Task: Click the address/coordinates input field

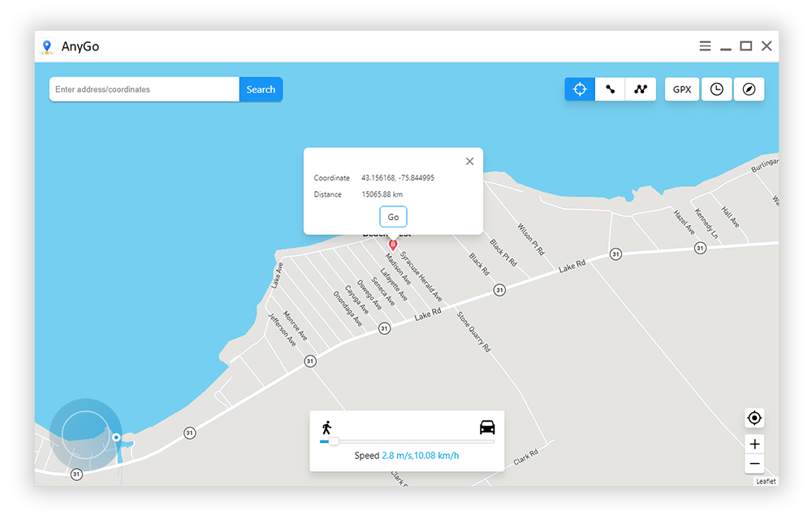Action: [144, 89]
